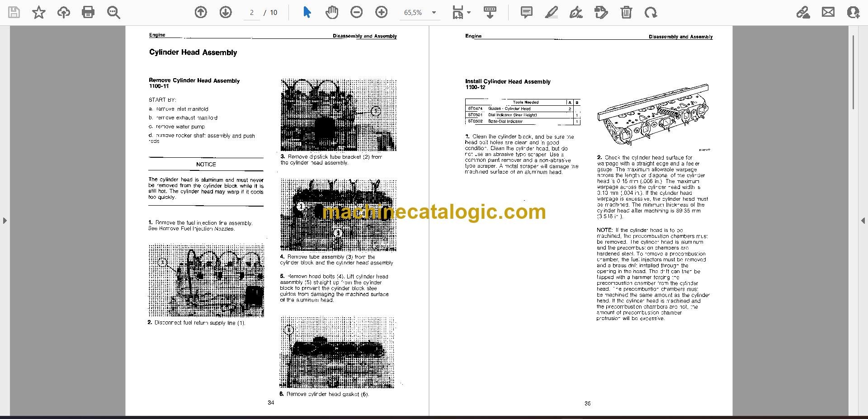Click 'Dial Indicator (liner Height)' table row
The width and height of the screenshot is (868, 419).
point(523,115)
